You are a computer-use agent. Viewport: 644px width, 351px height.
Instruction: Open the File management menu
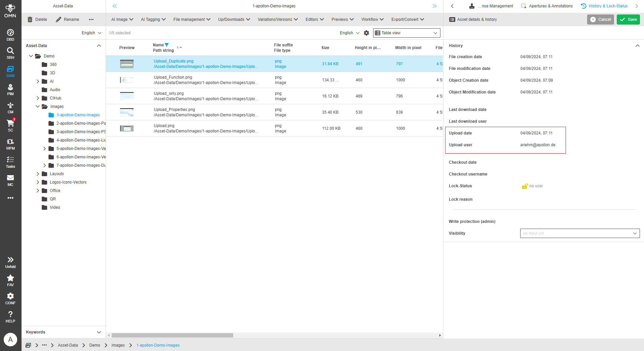192,19
